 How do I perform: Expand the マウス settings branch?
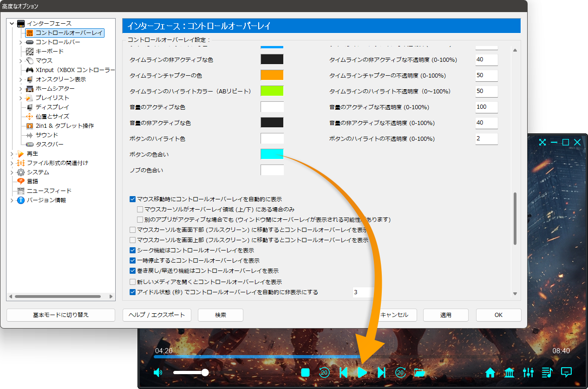pyautogui.click(x=20, y=60)
